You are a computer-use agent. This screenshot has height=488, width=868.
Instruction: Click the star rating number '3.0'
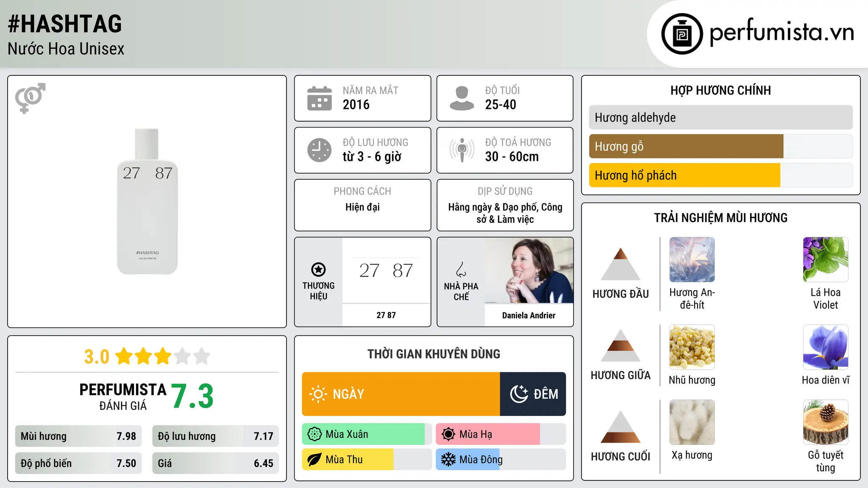pyautogui.click(x=97, y=357)
